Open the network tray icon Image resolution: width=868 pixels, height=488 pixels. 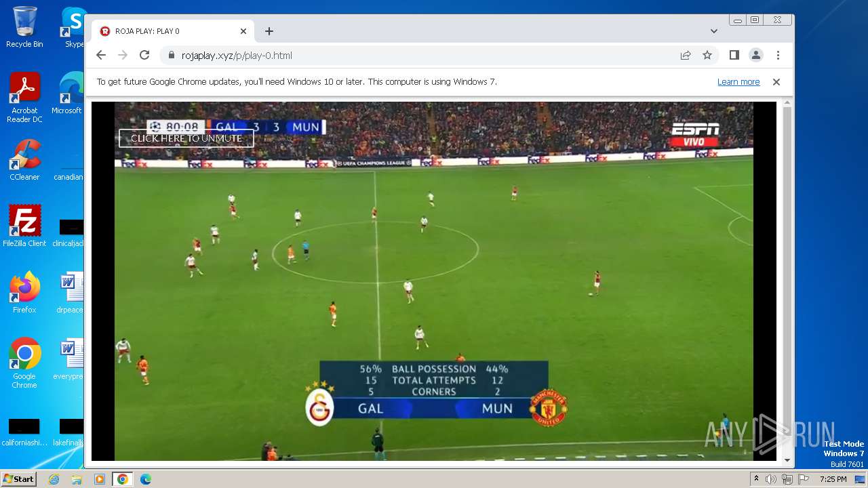click(x=787, y=479)
